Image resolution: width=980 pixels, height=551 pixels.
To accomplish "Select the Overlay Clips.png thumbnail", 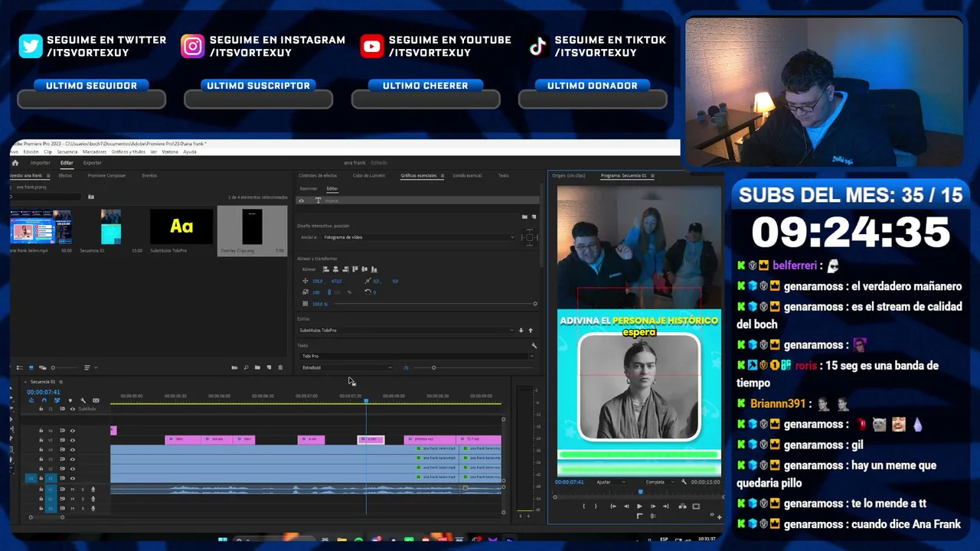I will pyautogui.click(x=252, y=228).
